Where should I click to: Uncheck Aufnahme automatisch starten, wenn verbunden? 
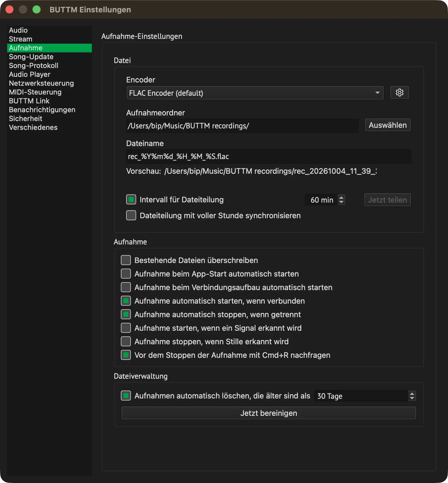coord(126,301)
